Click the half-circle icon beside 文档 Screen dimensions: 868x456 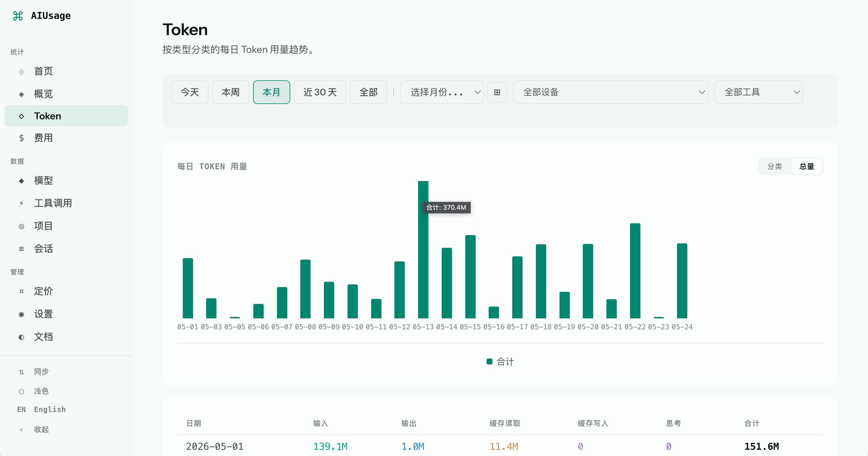(x=21, y=337)
